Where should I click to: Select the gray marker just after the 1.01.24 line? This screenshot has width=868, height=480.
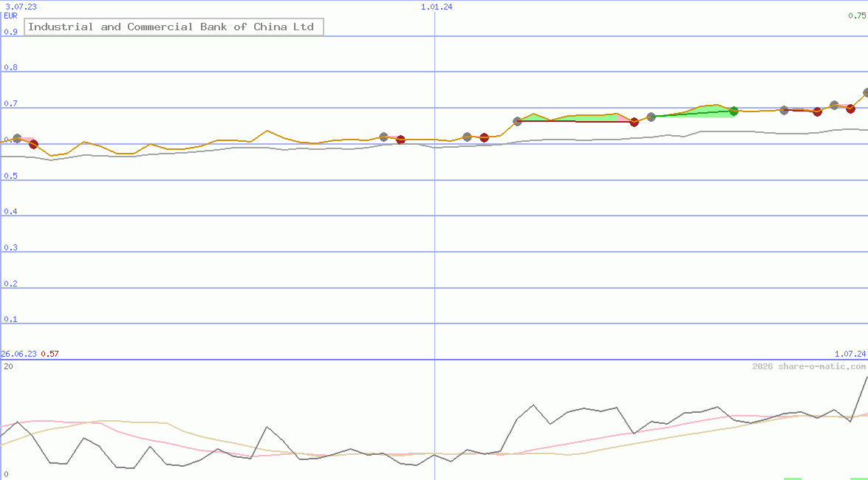(467, 137)
